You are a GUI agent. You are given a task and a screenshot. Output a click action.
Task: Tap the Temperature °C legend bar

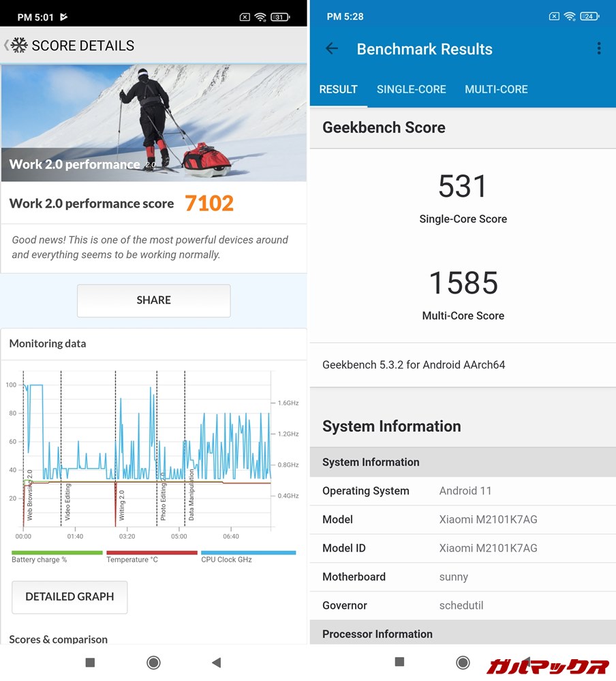[152, 553]
